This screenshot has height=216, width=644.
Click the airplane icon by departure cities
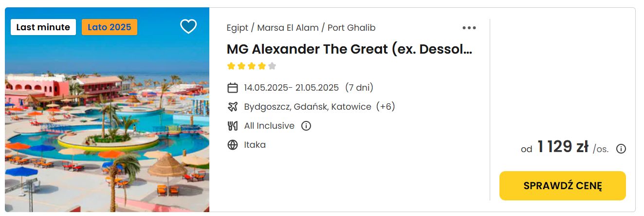coord(233,107)
